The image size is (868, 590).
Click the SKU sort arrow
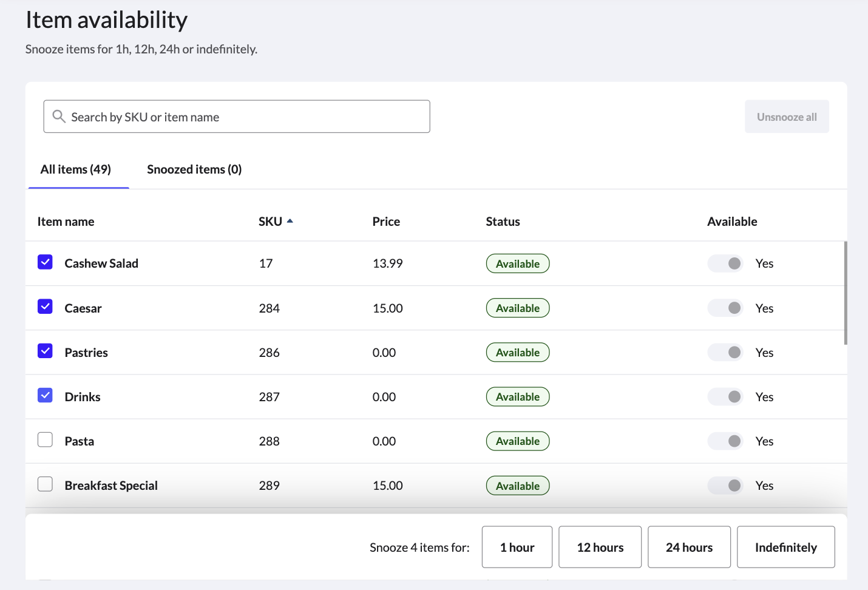tap(290, 221)
